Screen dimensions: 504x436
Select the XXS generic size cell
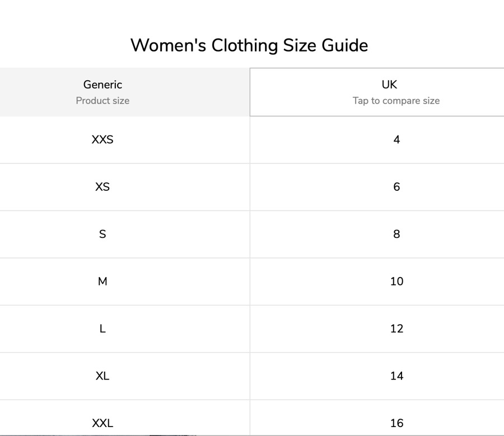pyautogui.click(x=102, y=140)
